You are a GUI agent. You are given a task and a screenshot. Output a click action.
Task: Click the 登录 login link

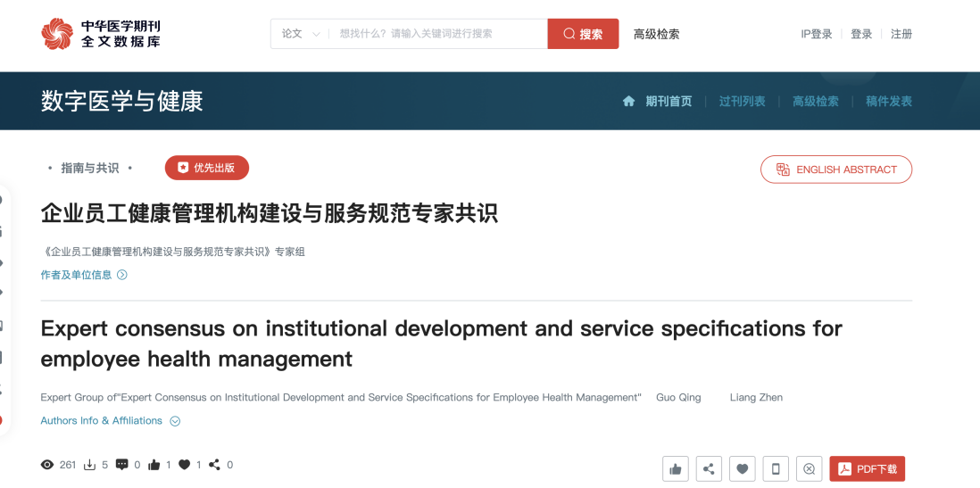(x=861, y=34)
